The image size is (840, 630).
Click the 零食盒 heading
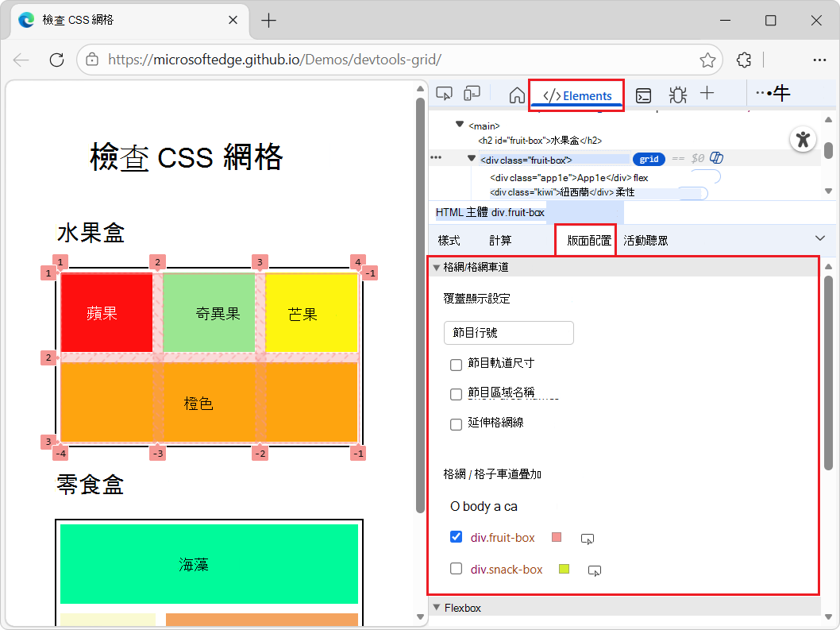[x=91, y=485]
